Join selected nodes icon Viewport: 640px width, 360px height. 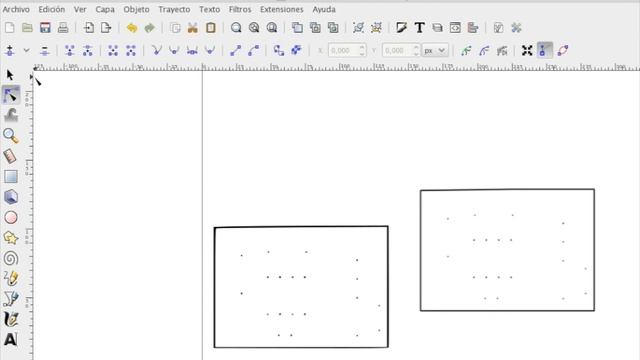[70, 51]
